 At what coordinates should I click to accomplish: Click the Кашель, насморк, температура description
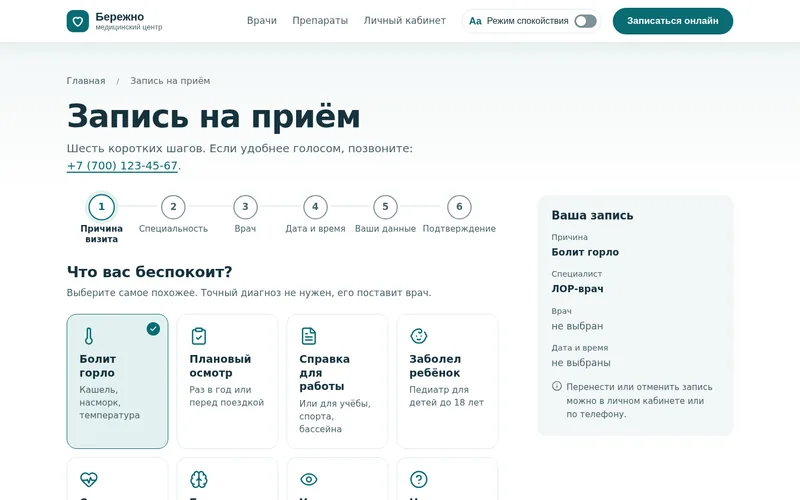pos(109,402)
